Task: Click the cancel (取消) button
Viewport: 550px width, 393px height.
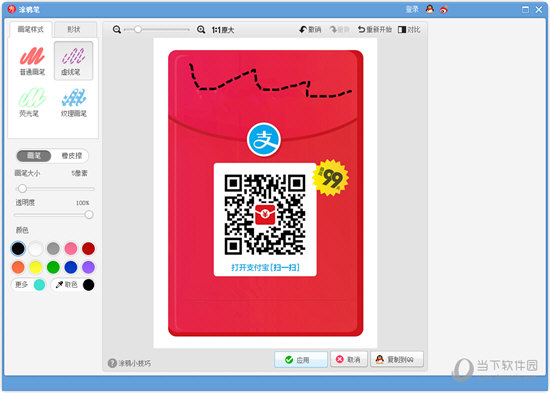Action: tap(349, 359)
